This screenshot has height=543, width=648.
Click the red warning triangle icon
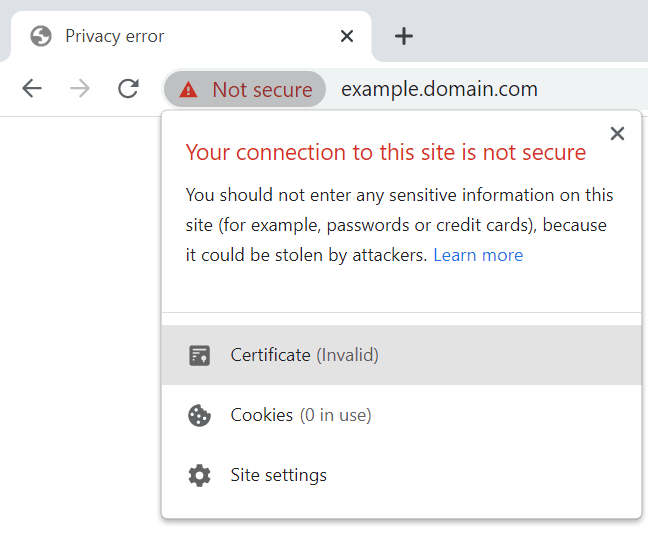pyautogui.click(x=188, y=90)
